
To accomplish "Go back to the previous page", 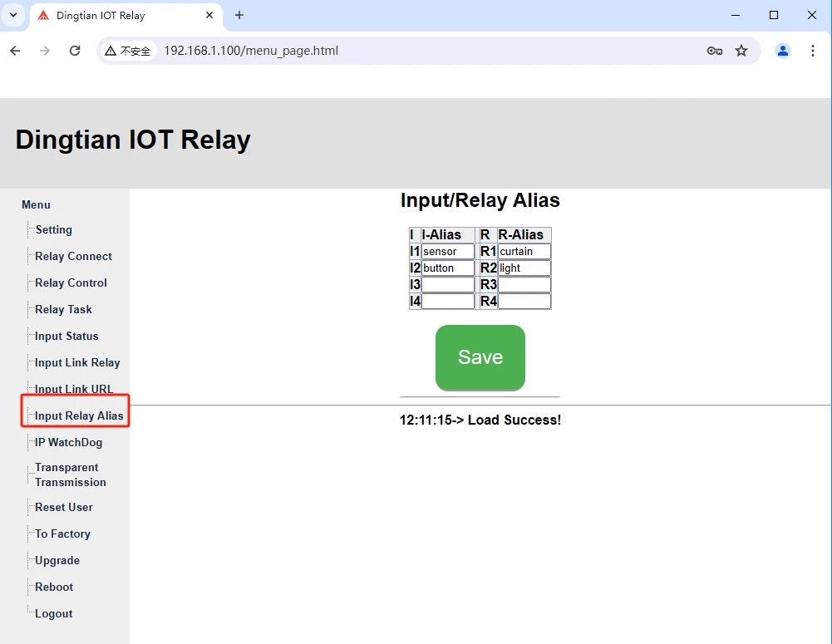I will tap(16, 51).
